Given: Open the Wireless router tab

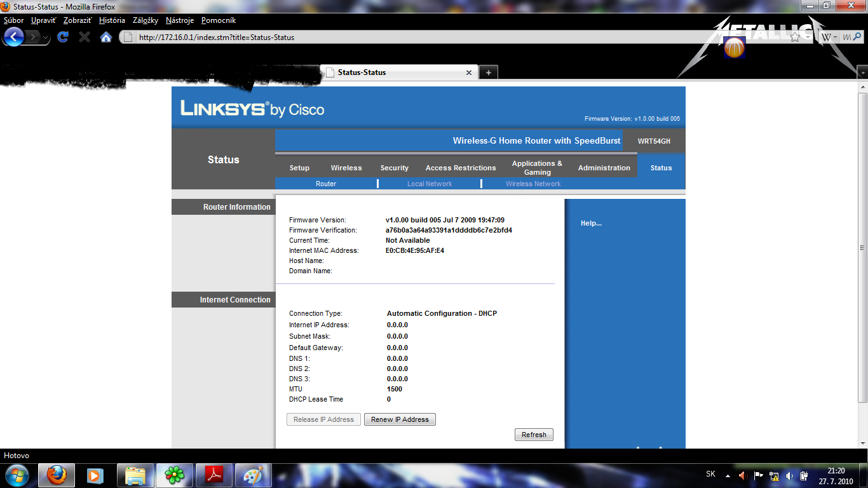Looking at the screenshot, I should (x=346, y=168).
